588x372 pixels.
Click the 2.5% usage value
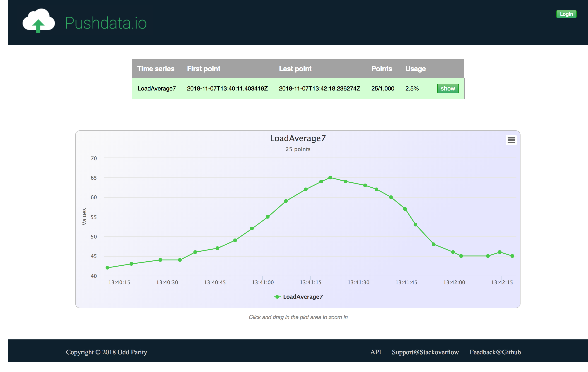pyautogui.click(x=412, y=88)
